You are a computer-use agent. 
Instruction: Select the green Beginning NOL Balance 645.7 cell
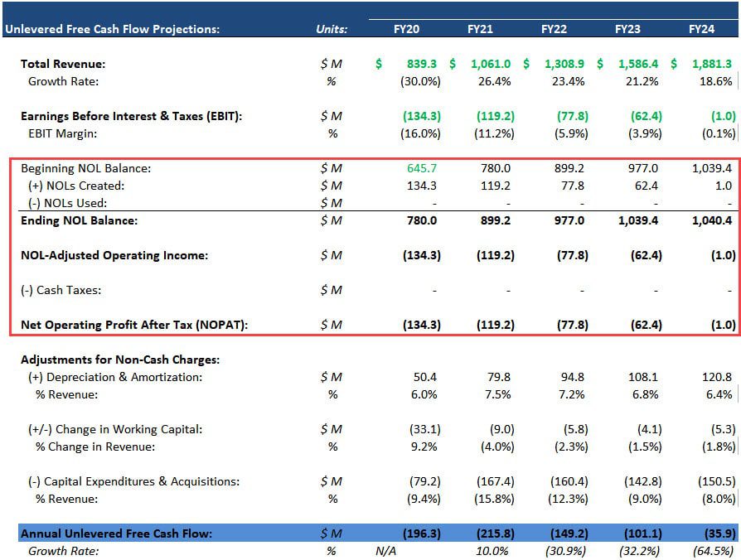pyautogui.click(x=423, y=168)
